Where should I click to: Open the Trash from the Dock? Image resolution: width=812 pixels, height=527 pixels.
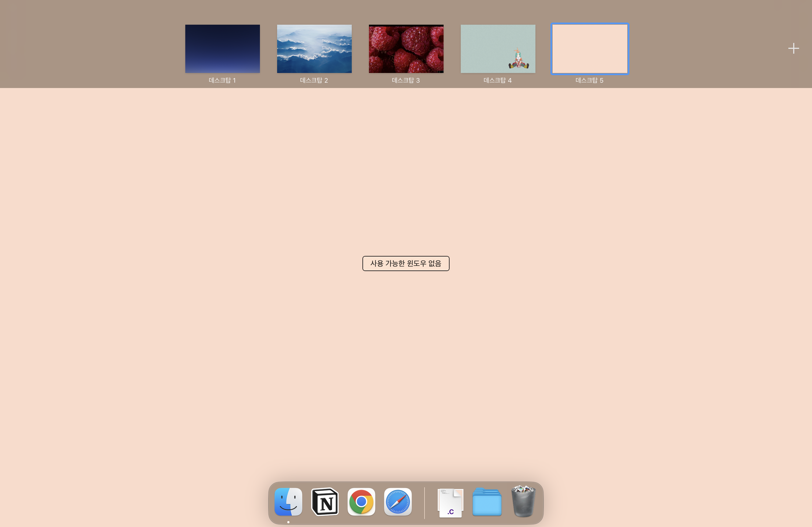tap(524, 502)
